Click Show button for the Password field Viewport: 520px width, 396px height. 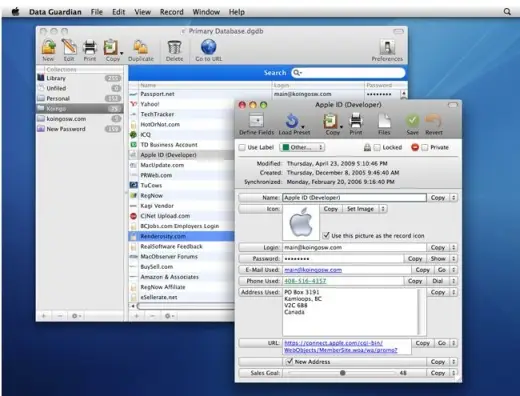click(438, 259)
